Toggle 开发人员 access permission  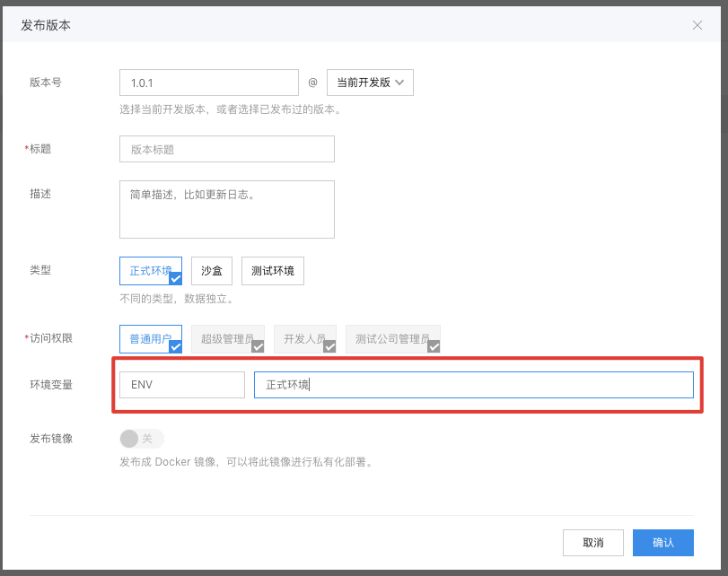[304, 338]
